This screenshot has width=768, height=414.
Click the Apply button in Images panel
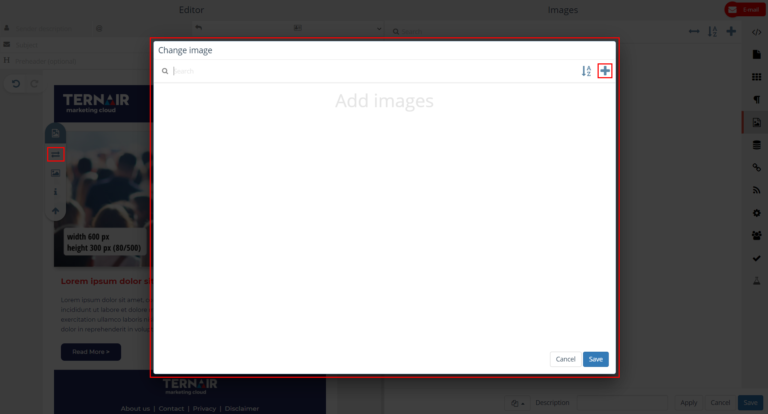tap(689, 403)
